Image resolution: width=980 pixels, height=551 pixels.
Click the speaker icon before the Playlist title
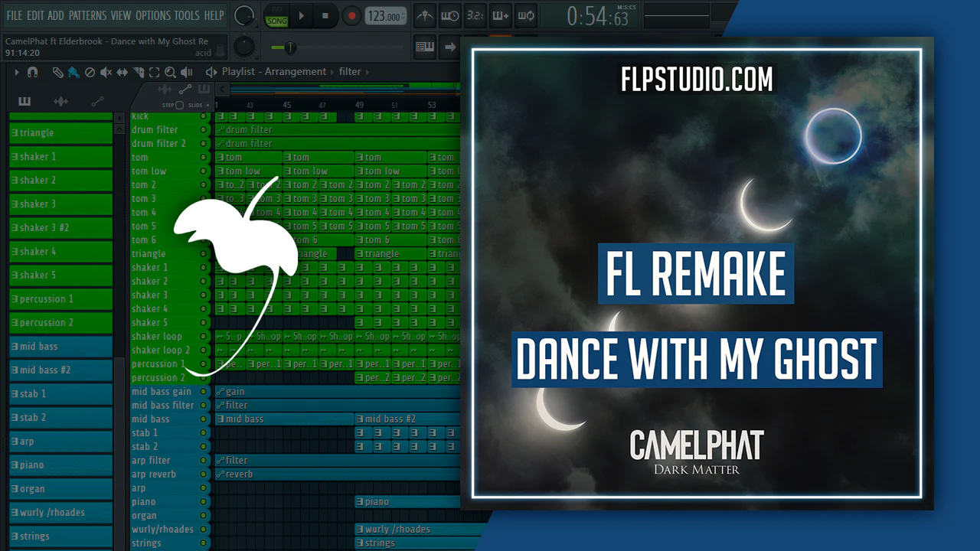(x=211, y=72)
